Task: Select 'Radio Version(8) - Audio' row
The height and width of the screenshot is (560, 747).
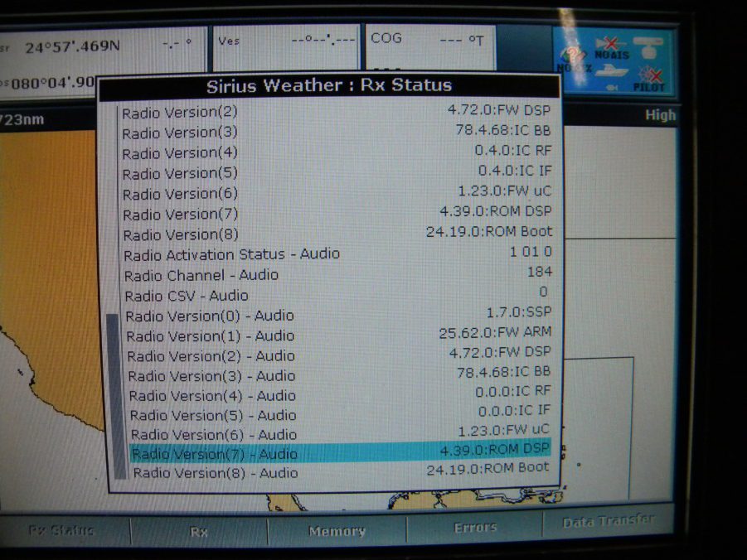Action: coord(341,471)
